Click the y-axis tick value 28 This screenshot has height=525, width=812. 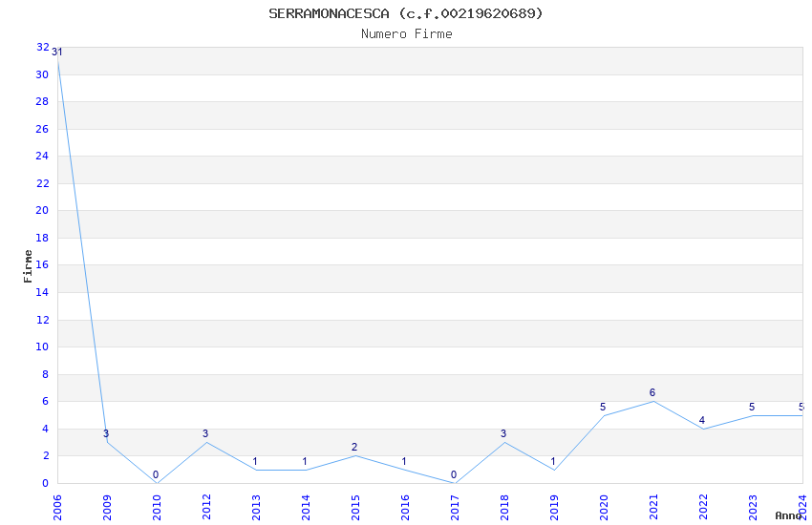[42, 101]
